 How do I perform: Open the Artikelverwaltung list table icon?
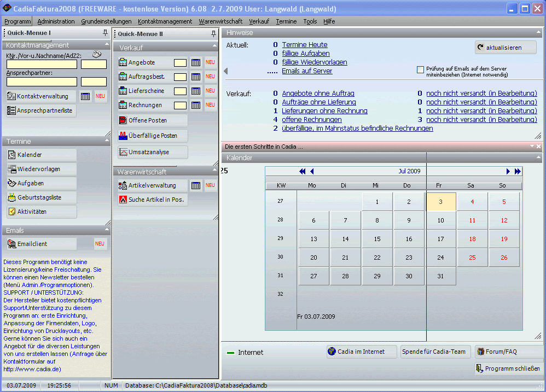point(196,185)
